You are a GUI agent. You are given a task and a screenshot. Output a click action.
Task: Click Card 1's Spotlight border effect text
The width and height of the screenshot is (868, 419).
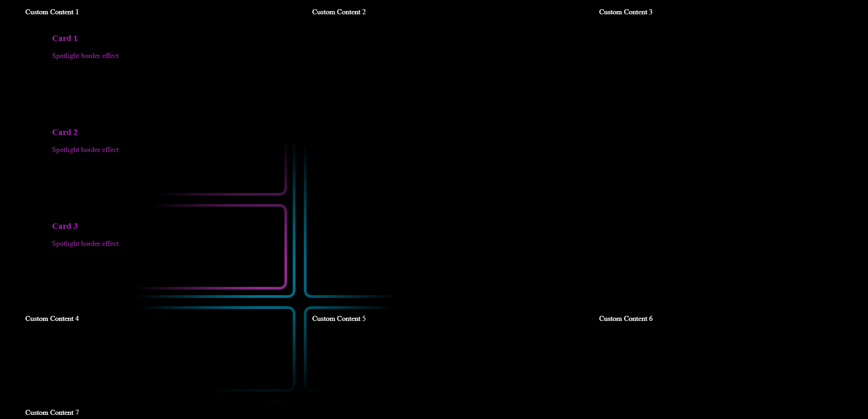coord(85,56)
